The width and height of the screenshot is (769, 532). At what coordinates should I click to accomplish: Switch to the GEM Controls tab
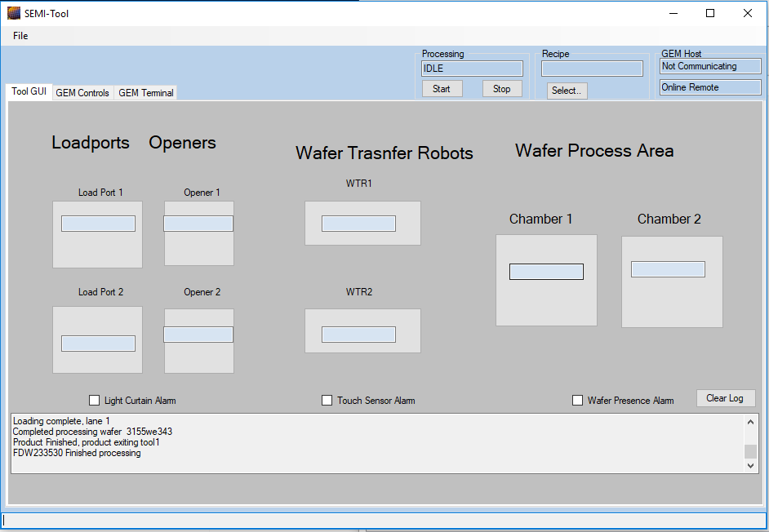click(82, 92)
